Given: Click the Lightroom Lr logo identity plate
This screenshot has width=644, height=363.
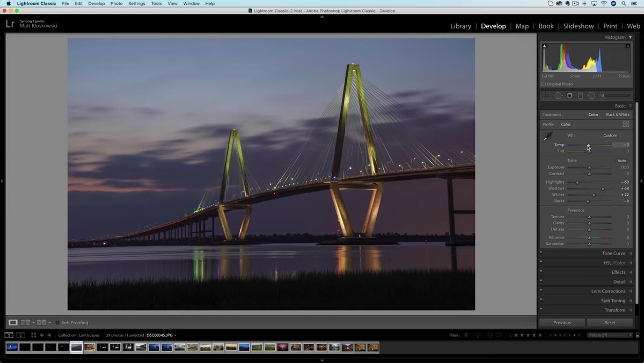Looking at the screenshot, I should pyautogui.click(x=10, y=24).
